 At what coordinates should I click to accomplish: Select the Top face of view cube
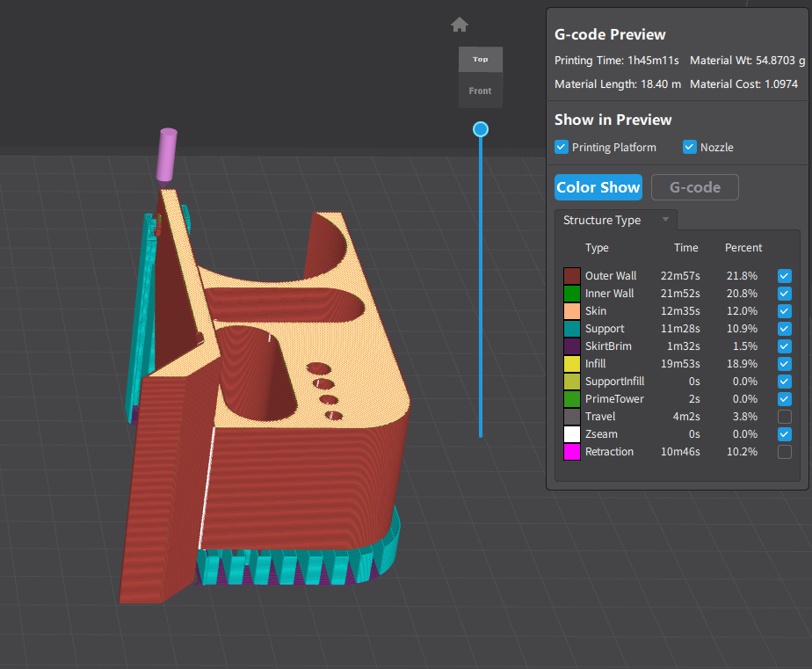pyautogui.click(x=480, y=60)
